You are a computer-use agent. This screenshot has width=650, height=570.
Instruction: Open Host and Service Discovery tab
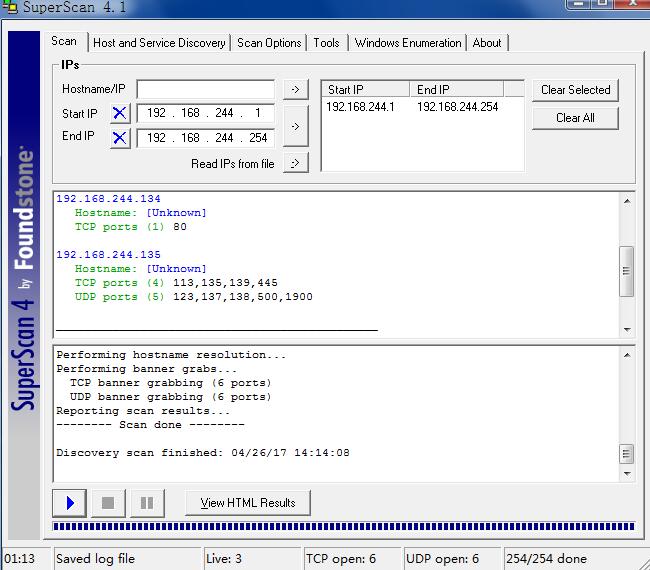tap(159, 43)
